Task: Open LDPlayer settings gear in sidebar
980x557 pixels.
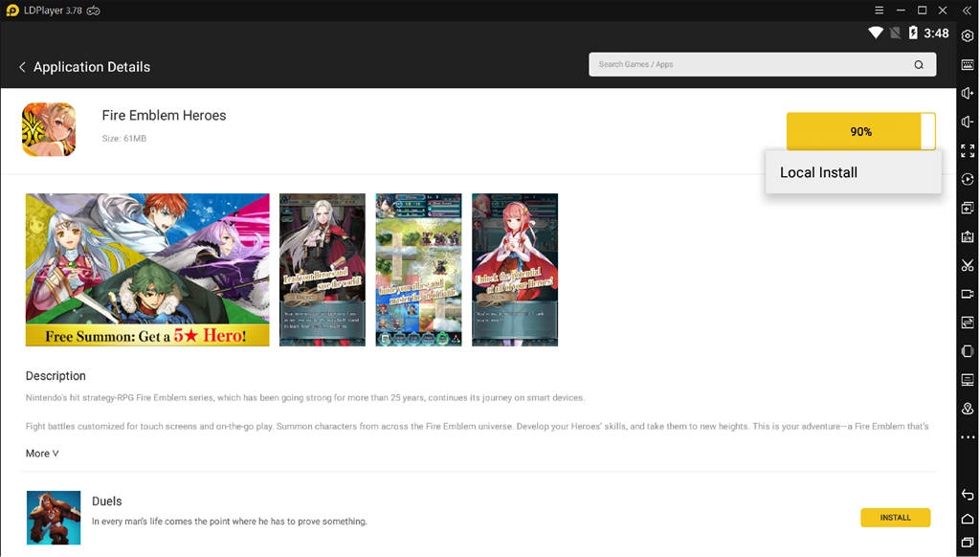Action: [968, 36]
